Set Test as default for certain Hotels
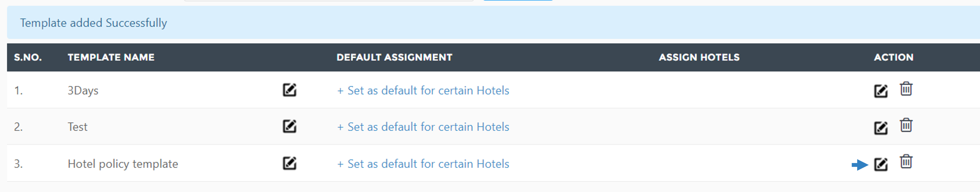Viewport: 980px width, 192px height. point(423,127)
